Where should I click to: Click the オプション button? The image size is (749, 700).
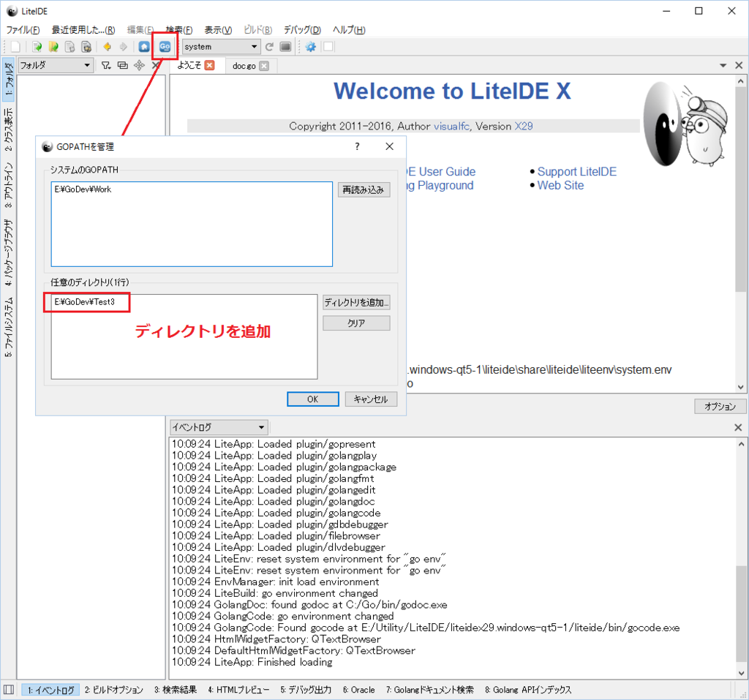pyautogui.click(x=720, y=406)
